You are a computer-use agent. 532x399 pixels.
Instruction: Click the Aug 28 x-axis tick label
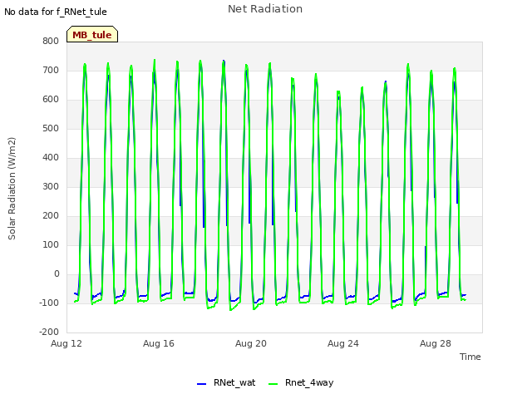pos(436,343)
